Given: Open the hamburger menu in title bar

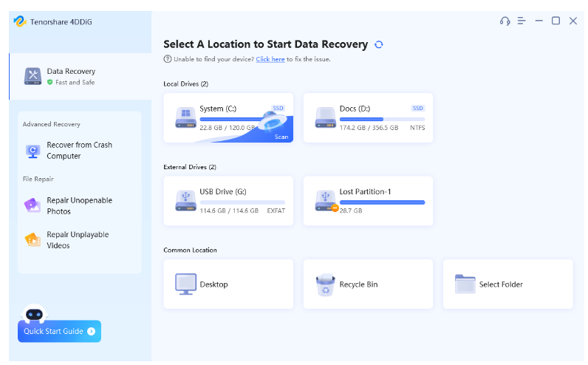Looking at the screenshot, I should pyautogui.click(x=522, y=21).
